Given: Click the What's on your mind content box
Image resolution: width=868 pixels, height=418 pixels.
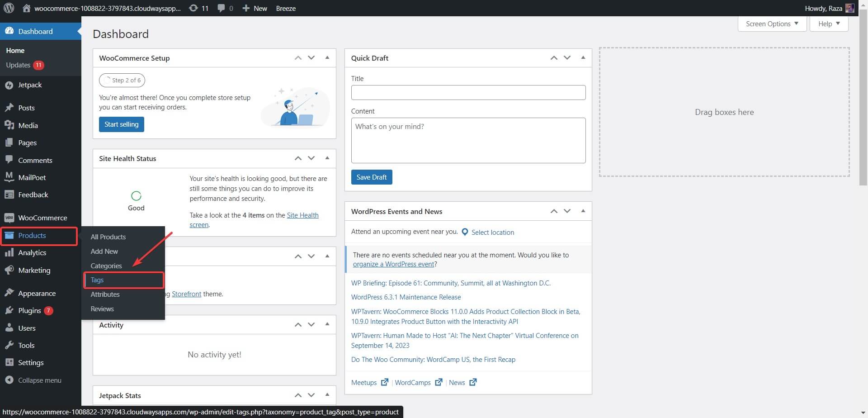Looking at the screenshot, I should click(468, 141).
